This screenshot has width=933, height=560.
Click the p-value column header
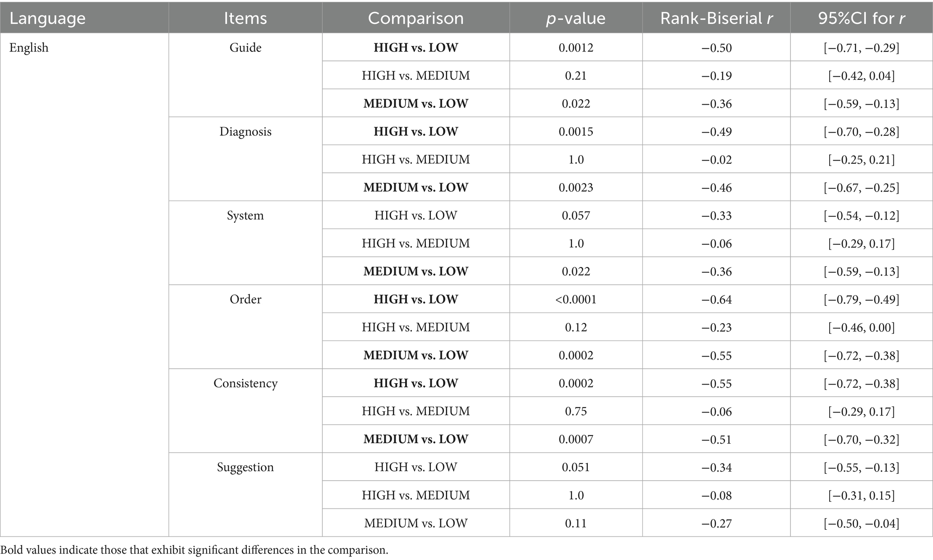[576, 18]
